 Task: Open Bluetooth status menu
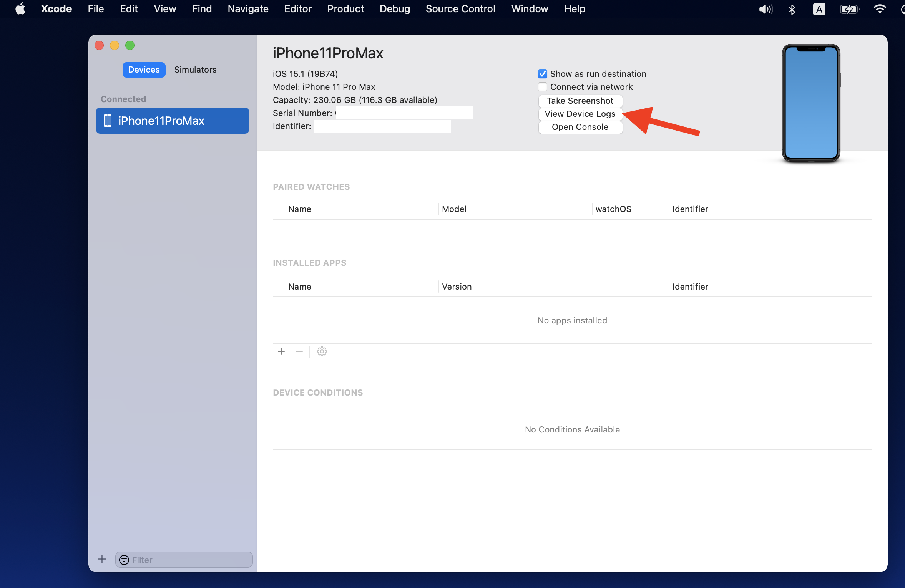(x=792, y=9)
